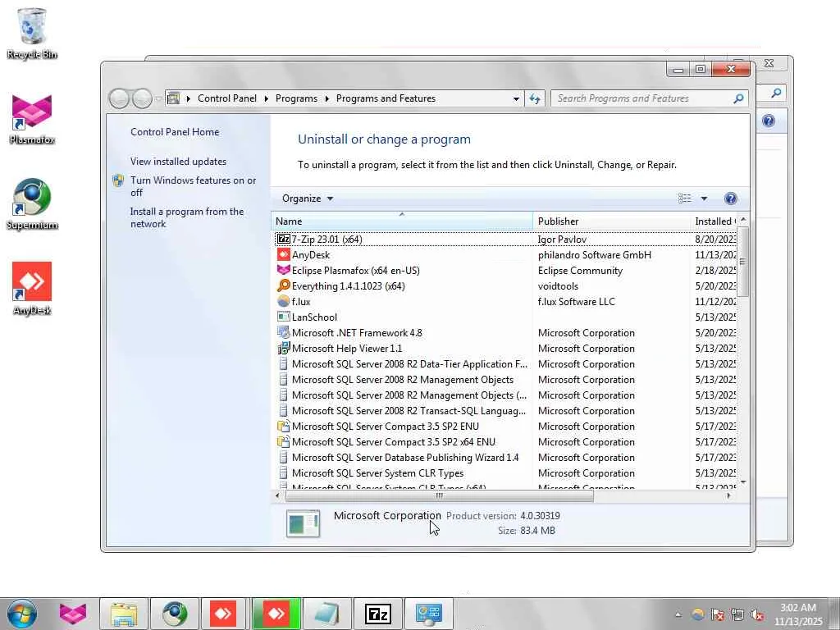This screenshot has width=840, height=630.
Task: Click the AnyDesk program list icon
Action: 283,255
